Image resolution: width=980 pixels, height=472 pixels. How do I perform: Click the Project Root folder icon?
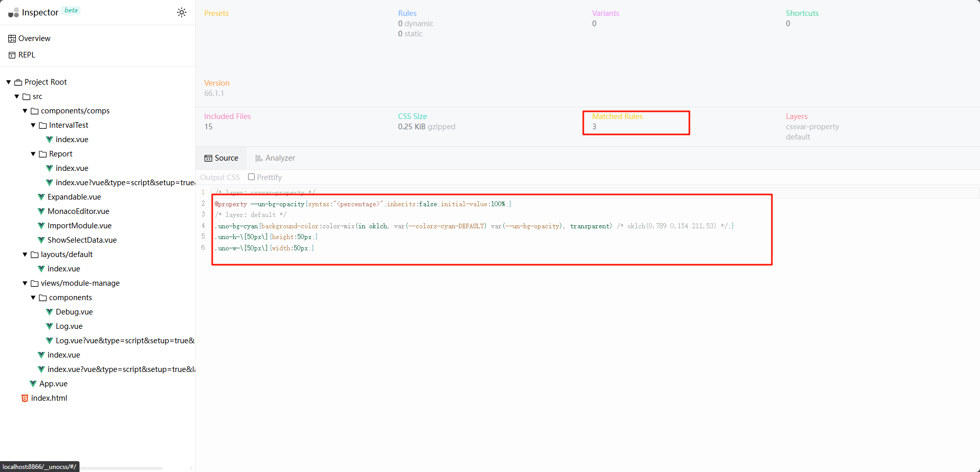[x=18, y=82]
